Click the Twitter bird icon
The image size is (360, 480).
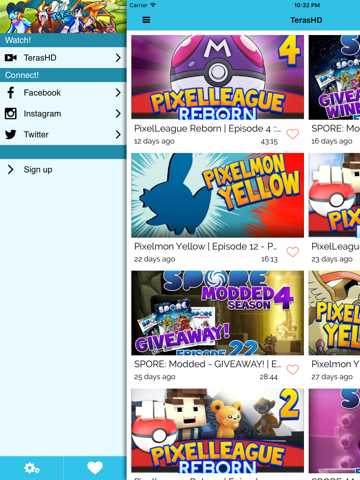click(x=11, y=134)
